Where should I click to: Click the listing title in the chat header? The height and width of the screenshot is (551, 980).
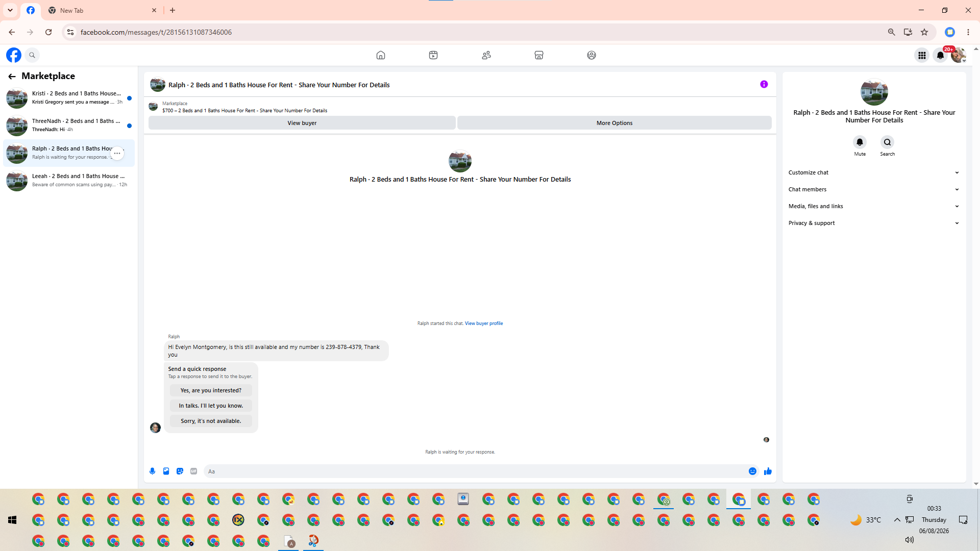[x=279, y=85]
